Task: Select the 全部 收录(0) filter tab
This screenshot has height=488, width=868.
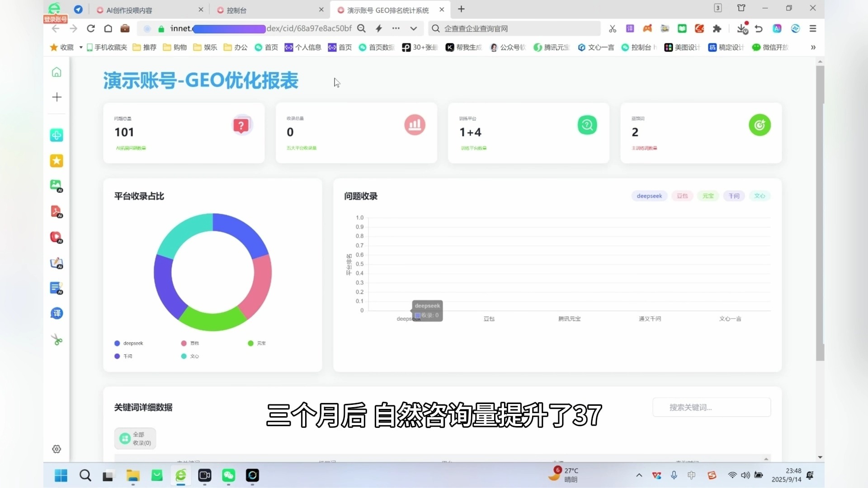Action: click(135, 439)
